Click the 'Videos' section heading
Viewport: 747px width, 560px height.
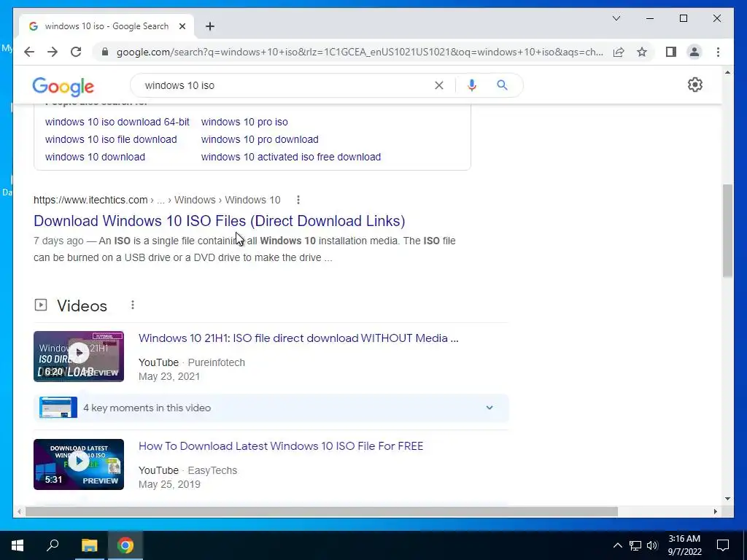click(x=82, y=306)
